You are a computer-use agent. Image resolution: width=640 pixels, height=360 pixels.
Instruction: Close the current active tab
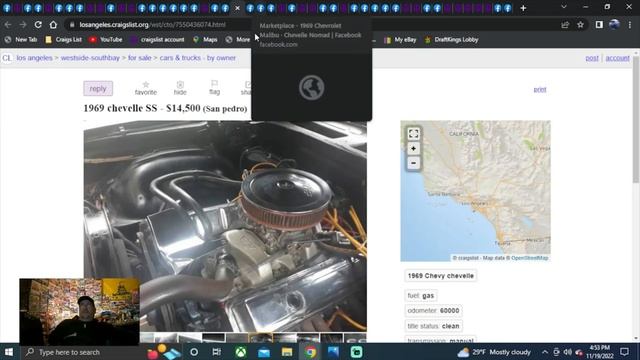click(237, 8)
